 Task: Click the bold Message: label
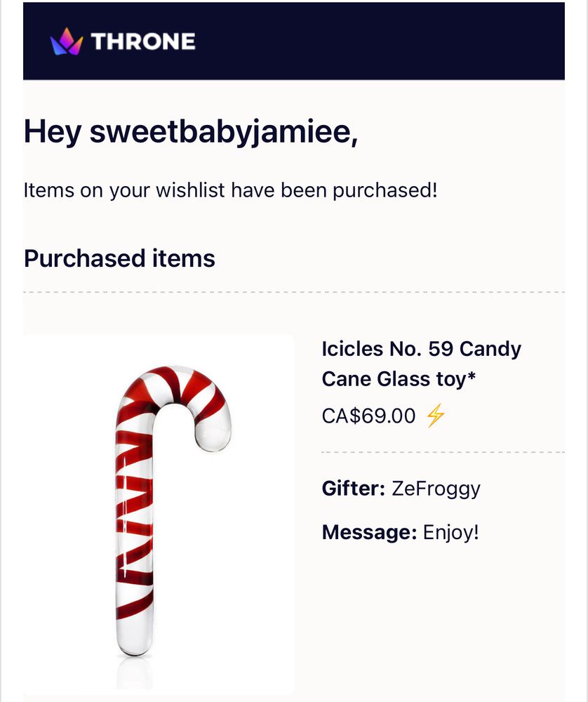point(370,532)
